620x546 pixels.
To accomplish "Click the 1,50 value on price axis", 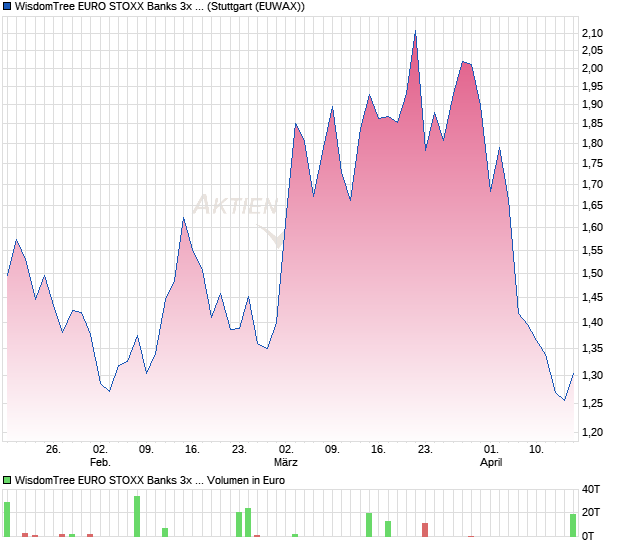I will [x=592, y=273].
